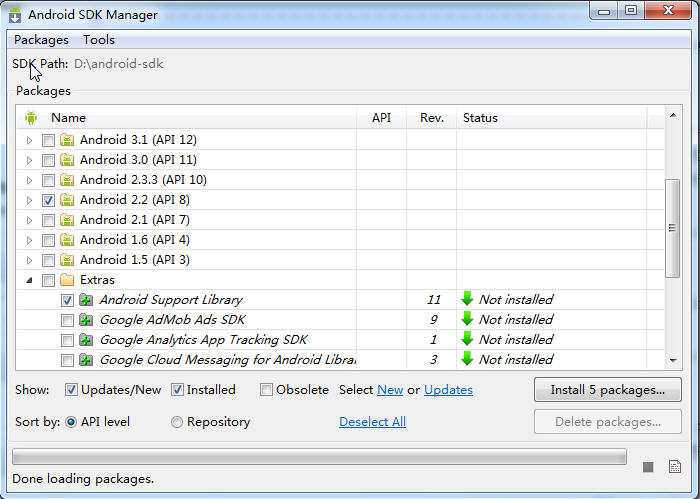Click the Android 1.5 platform folder icon
The image size is (700, 499).
[x=67, y=260]
